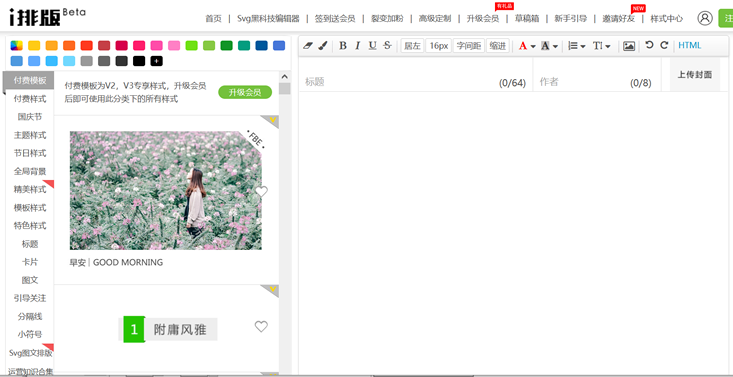The height and width of the screenshot is (377, 733).
Task: Select the 精美样式 category
Action: click(x=30, y=189)
